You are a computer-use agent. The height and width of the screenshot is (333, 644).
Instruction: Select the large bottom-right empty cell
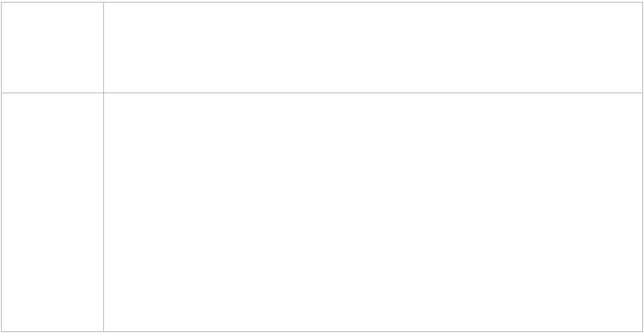pos(373,212)
